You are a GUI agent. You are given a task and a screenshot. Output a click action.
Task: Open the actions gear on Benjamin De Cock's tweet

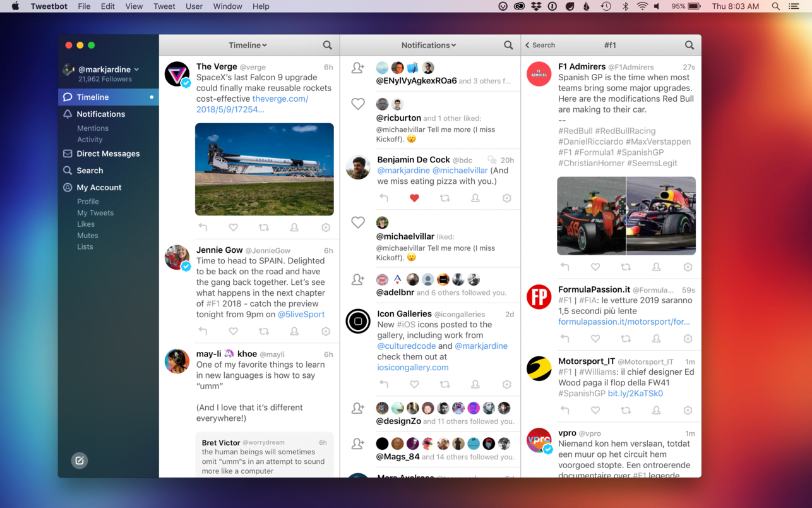click(507, 198)
